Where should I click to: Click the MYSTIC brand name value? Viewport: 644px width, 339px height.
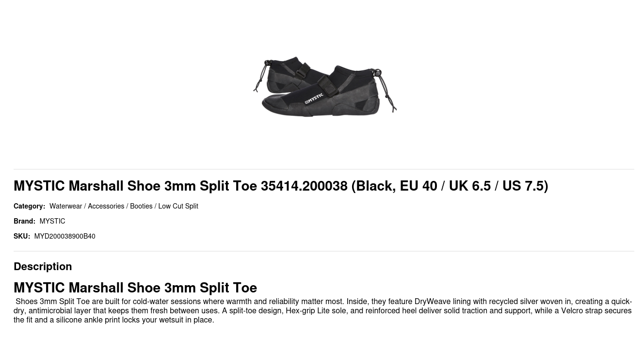[52, 222]
